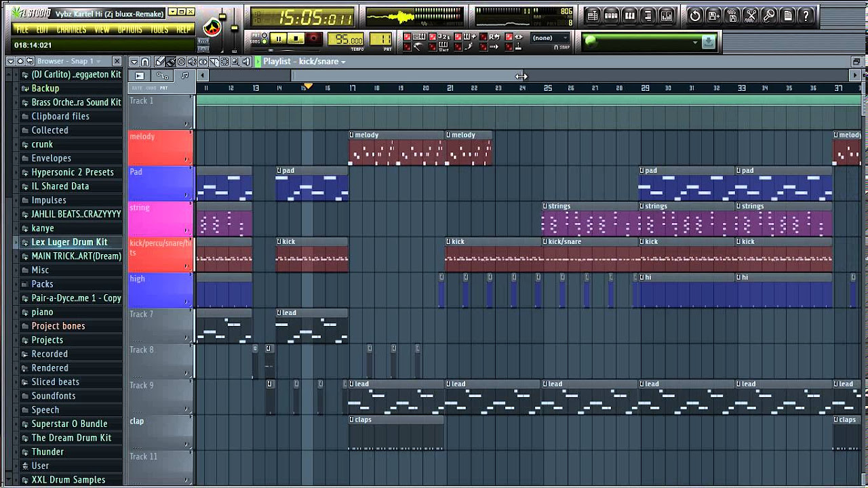Toggle the step editing mode switch
Image resolution: width=868 pixels, height=488 pixels.
click(x=458, y=47)
